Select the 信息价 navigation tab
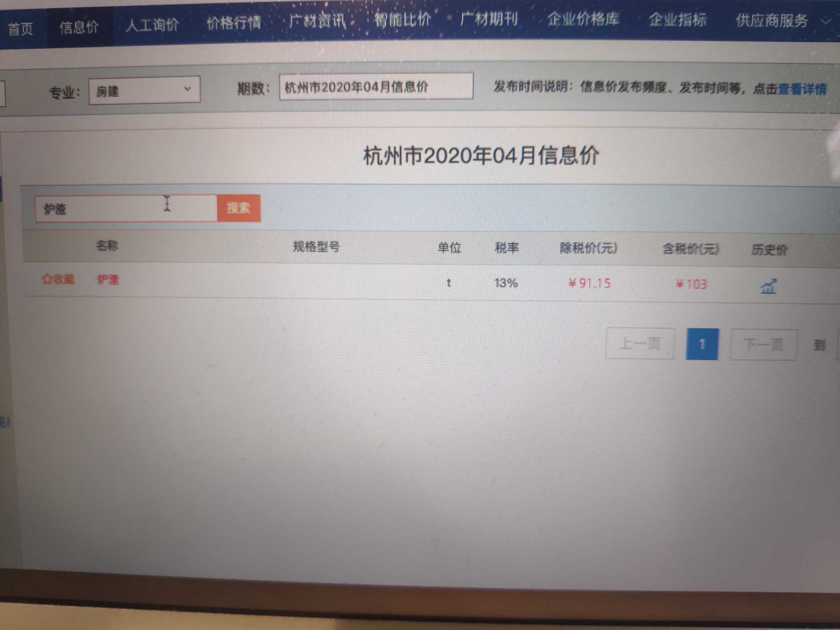Viewport: 840px width, 630px height. coord(79,27)
